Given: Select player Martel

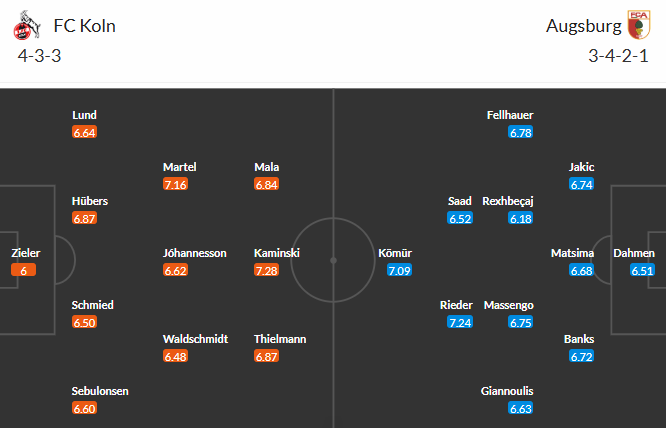Looking at the screenshot, I should [179, 166].
